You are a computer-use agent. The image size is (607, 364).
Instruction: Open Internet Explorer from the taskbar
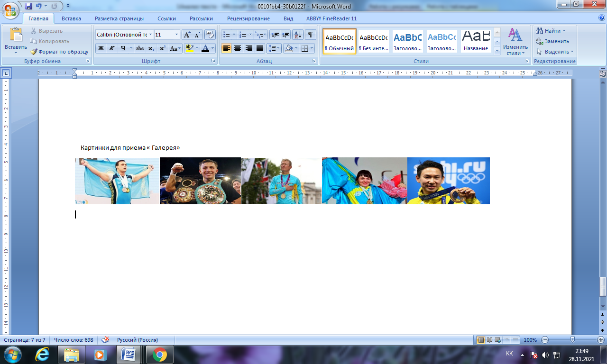(43, 355)
